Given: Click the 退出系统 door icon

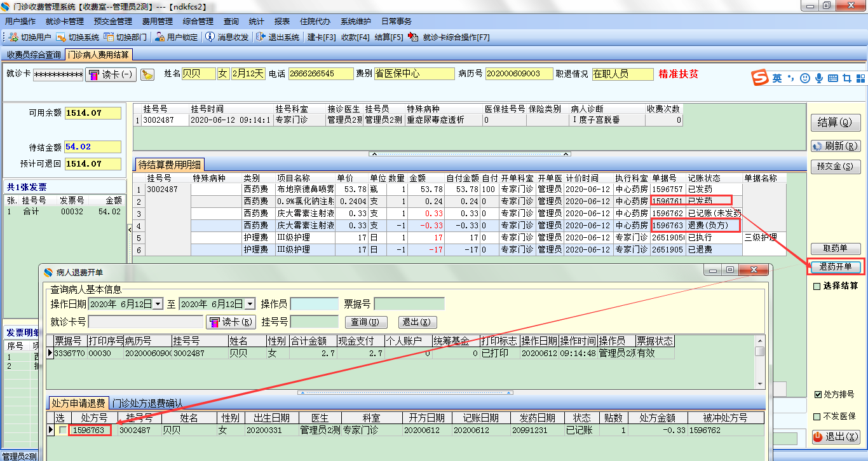Looking at the screenshot, I should [x=261, y=38].
